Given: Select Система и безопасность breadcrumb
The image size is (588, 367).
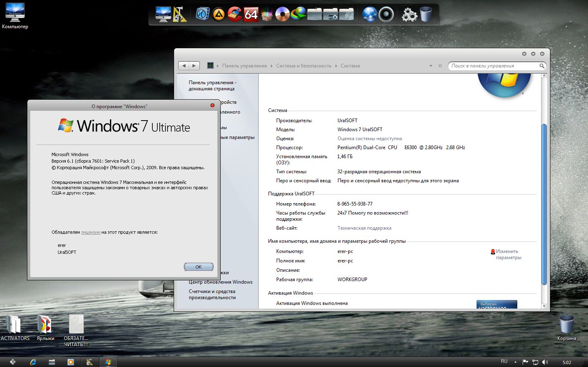Looking at the screenshot, I should 304,66.
